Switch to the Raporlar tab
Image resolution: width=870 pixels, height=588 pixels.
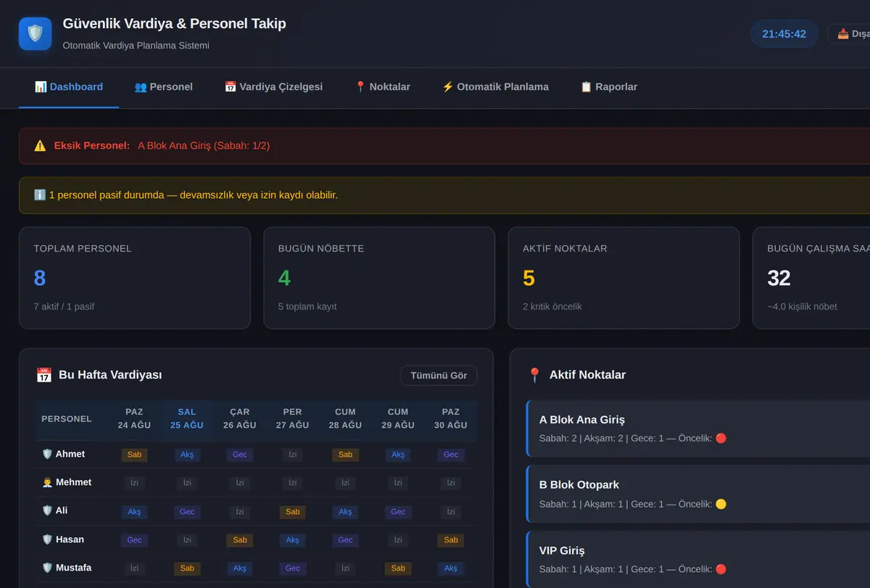coord(609,87)
